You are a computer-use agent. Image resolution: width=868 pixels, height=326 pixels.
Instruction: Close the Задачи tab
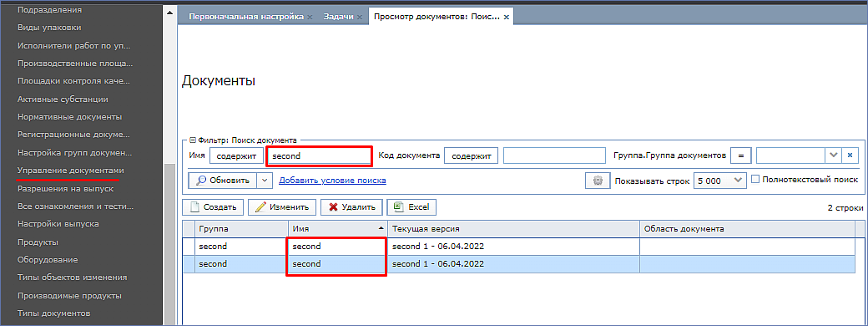tap(360, 17)
